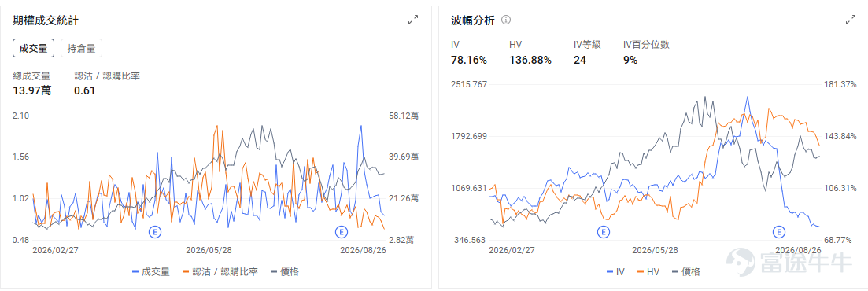The height and width of the screenshot is (291, 868).
Task: Click the 143.84% volatility axis label
Action: pos(841,136)
